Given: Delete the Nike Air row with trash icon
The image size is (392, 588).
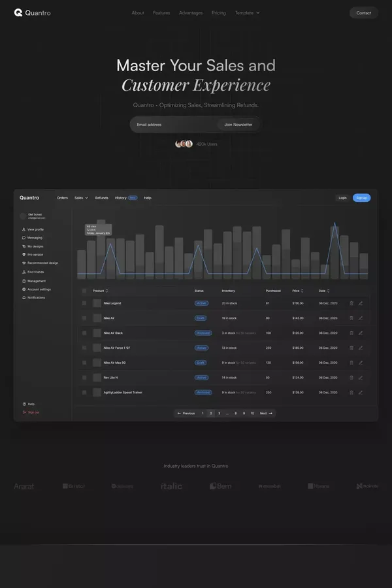Looking at the screenshot, I should (x=351, y=318).
